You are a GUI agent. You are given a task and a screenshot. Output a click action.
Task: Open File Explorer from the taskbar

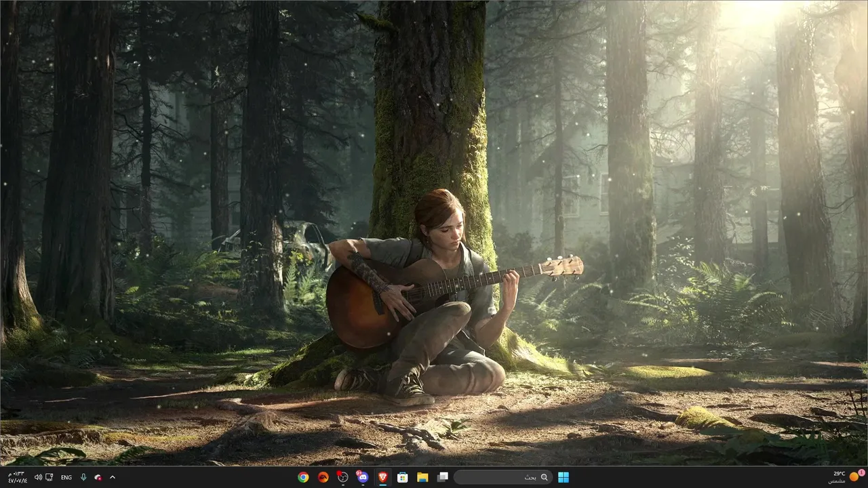point(422,477)
